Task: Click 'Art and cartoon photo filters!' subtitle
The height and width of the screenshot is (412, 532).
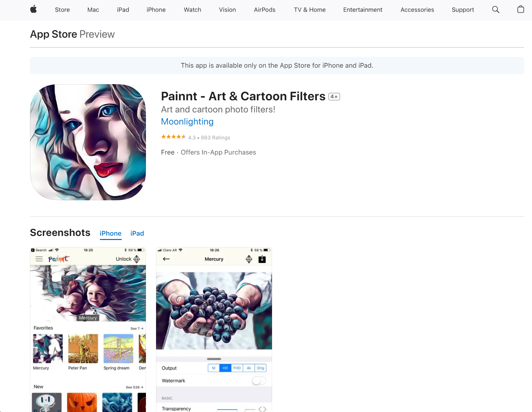Action: click(218, 109)
